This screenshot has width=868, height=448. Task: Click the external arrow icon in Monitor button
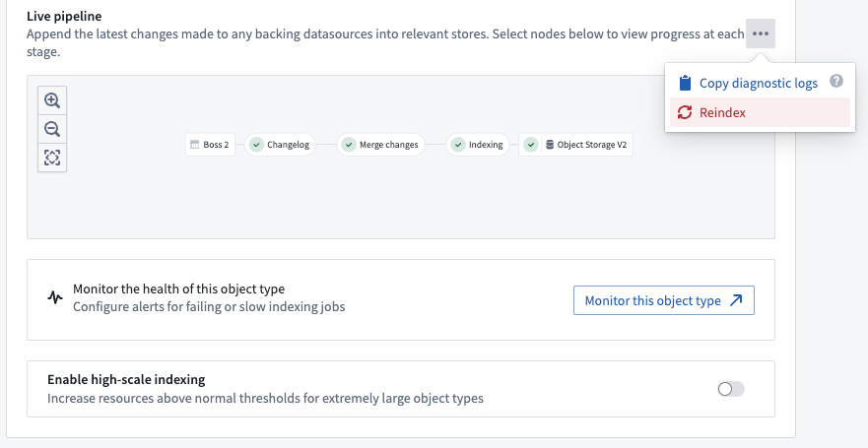[x=736, y=300]
